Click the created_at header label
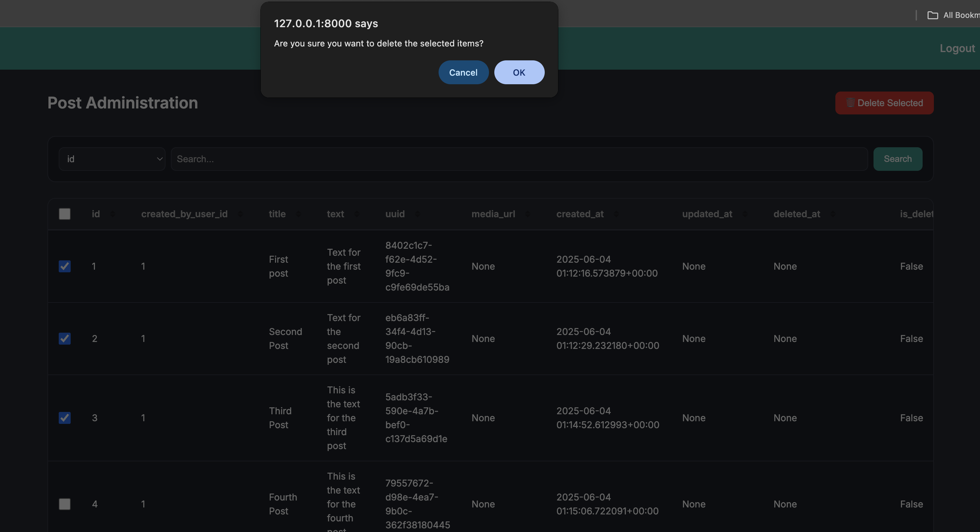Screen dimensions: 980x532 pos(580,214)
